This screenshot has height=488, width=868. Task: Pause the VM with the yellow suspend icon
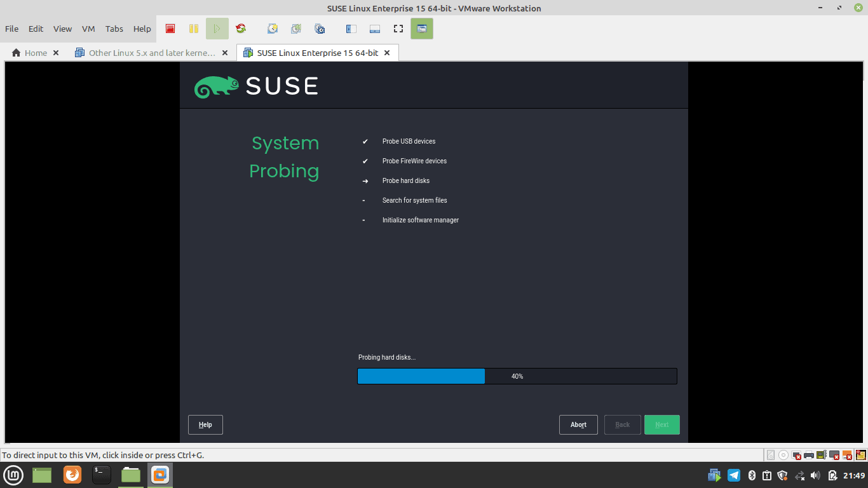194,29
